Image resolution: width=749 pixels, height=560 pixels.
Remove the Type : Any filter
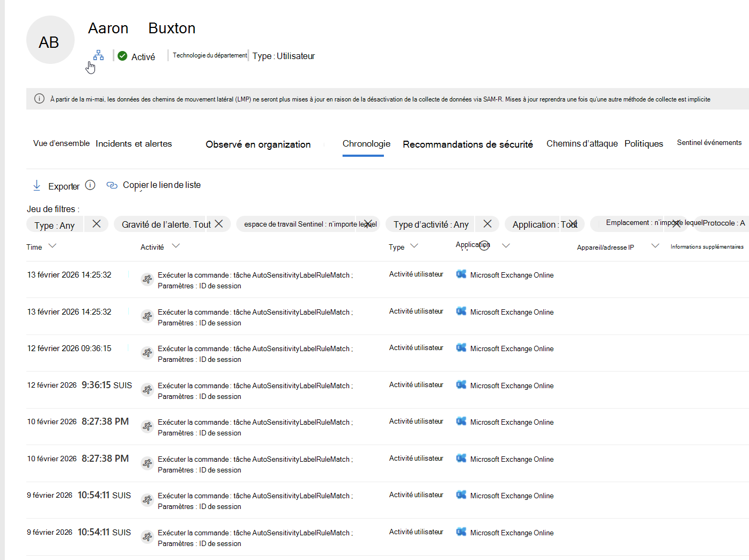[x=97, y=224]
